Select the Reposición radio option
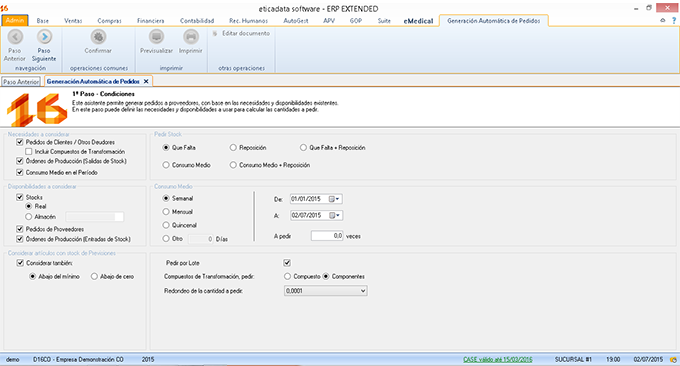This screenshot has width=680, height=366. click(233, 147)
